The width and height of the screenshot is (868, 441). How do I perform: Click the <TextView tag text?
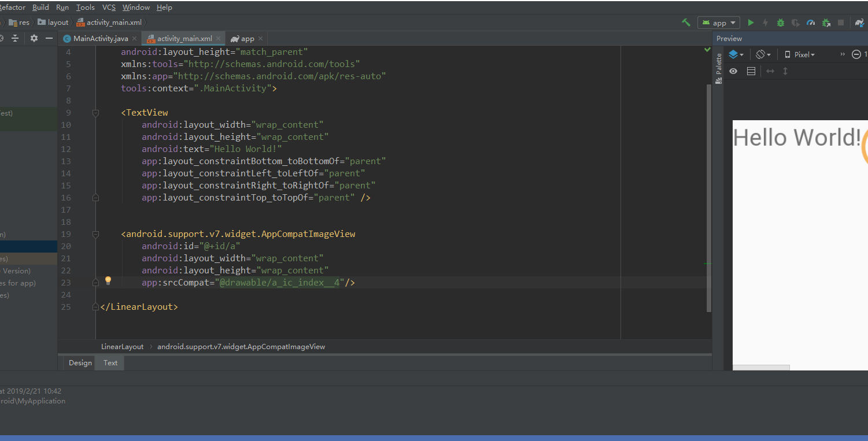145,113
